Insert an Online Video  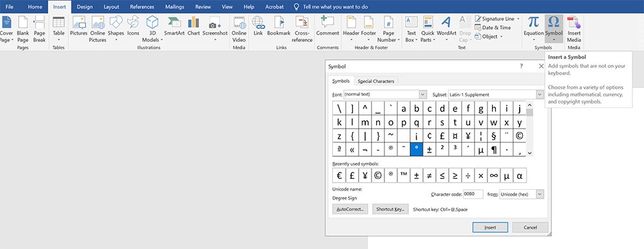(x=239, y=29)
